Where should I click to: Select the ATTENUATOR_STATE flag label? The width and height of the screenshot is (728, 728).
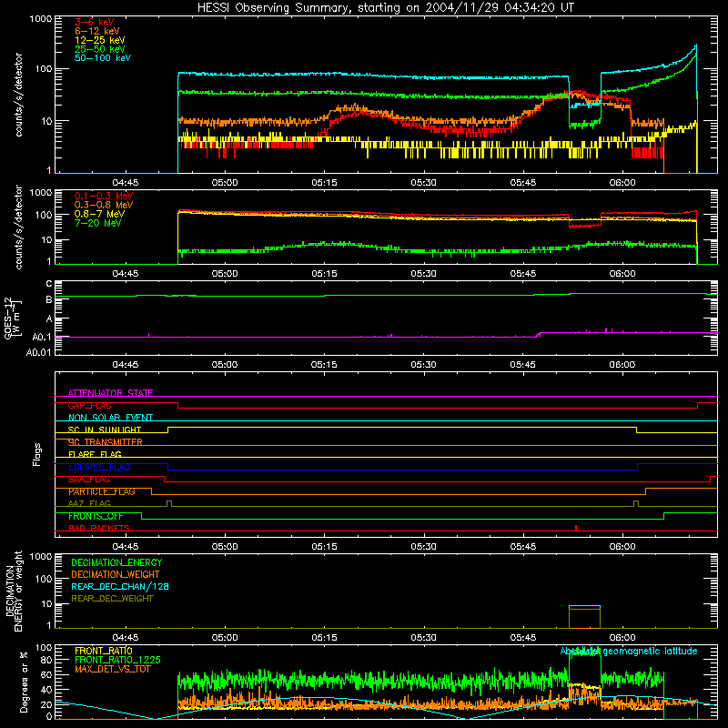point(110,393)
